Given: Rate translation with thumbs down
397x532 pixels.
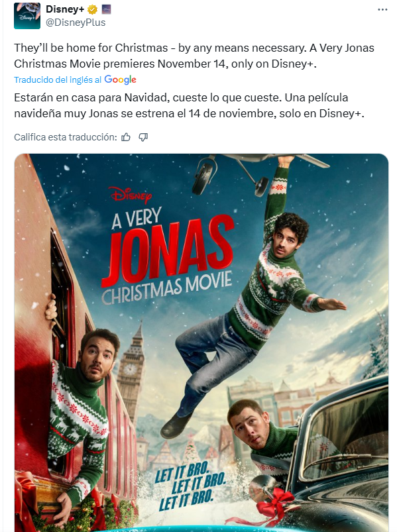Looking at the screenshot, I should coord(143,137).
